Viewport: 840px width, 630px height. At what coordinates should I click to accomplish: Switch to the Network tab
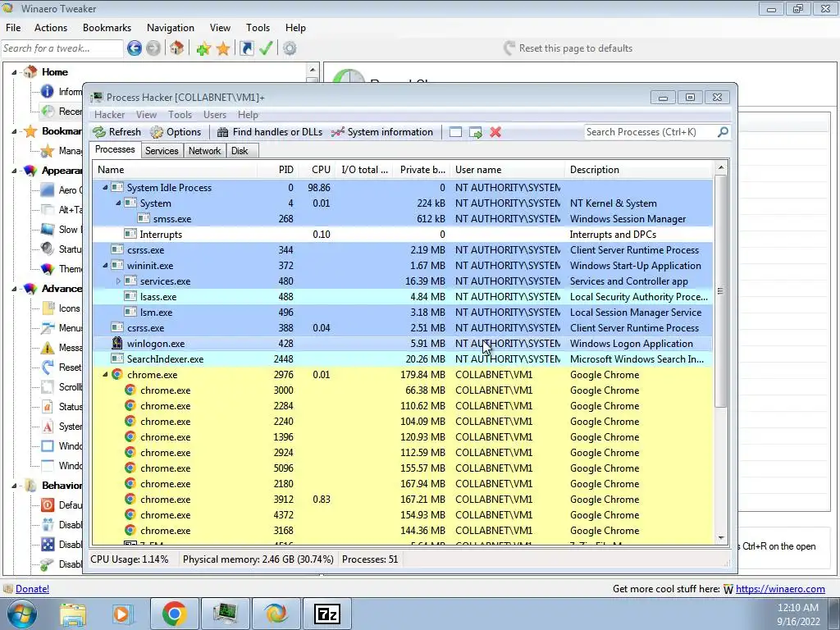click(204, 151)
